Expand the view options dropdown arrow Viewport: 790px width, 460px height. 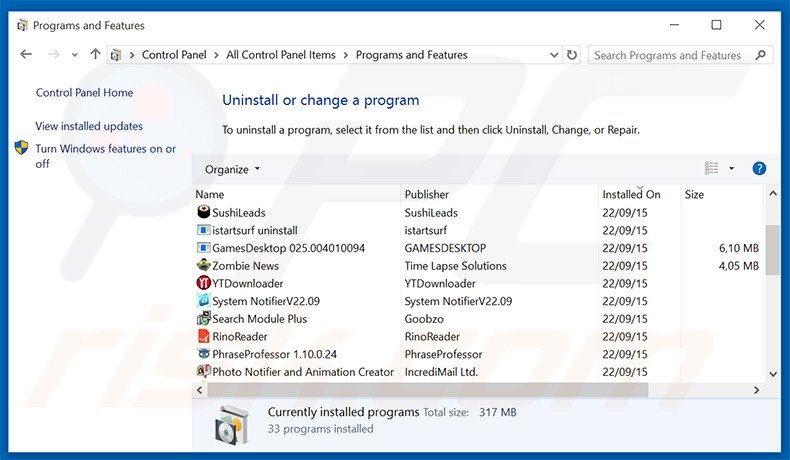tap(732, 168)
